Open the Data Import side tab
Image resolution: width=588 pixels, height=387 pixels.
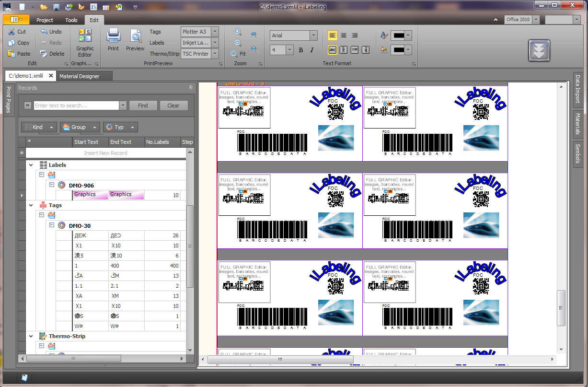[577, 89]
